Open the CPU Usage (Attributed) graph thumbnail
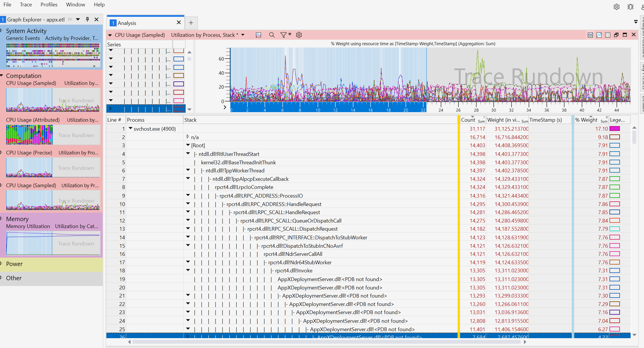 tap(53, 135)
